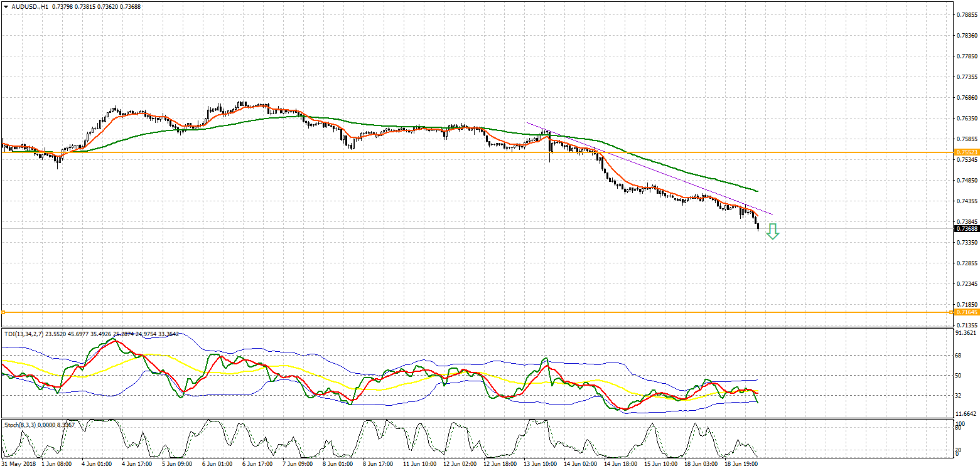This screenshot has width=980, height=471.
Task: Click the 0.74355 value on price scale
Action: [x=966, y=201]
